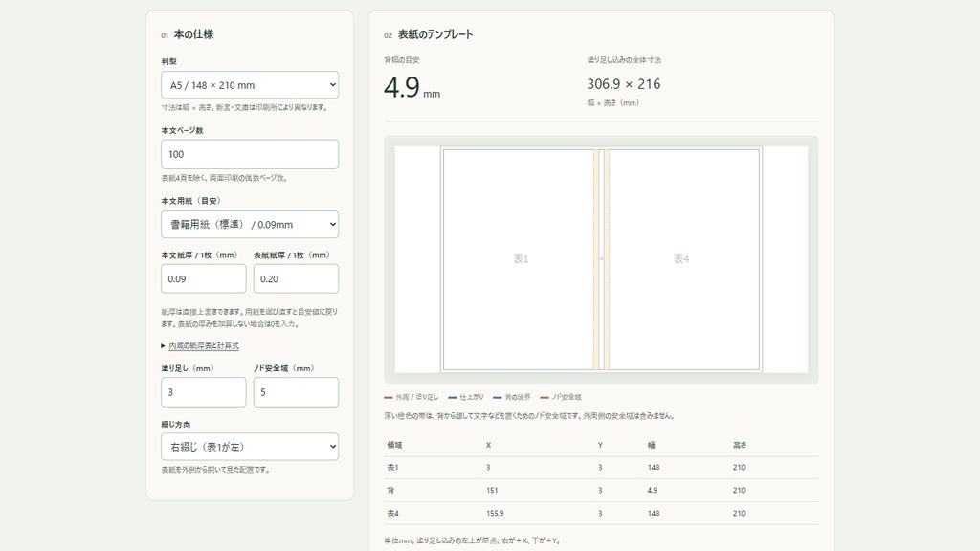Image resolution: width=980 pixels, height=551 pixels.
Task: Click the 領域 column header
Action: (x=394, y=446)
